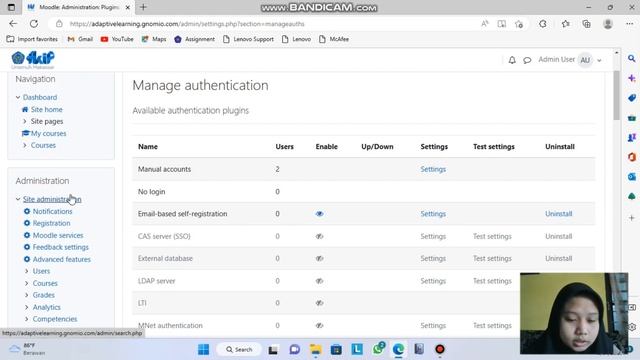The height and width of the screenshot is (360, 640).
Task: Open the new tab plus button
Action: (x=143, y=7)
